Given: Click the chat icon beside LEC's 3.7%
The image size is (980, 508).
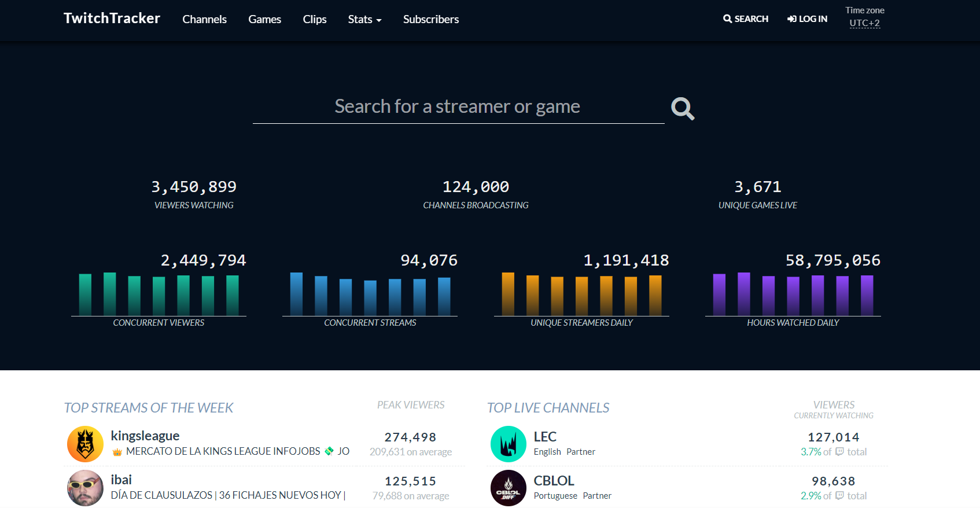Looking at the screenshot, I should tap(839, 452).
